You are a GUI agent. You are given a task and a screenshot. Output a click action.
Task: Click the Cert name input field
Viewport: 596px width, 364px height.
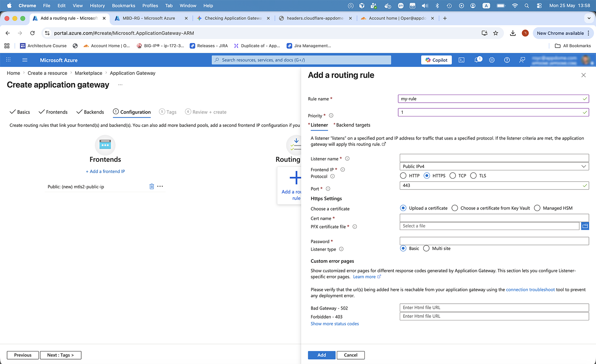coord(494,218)
